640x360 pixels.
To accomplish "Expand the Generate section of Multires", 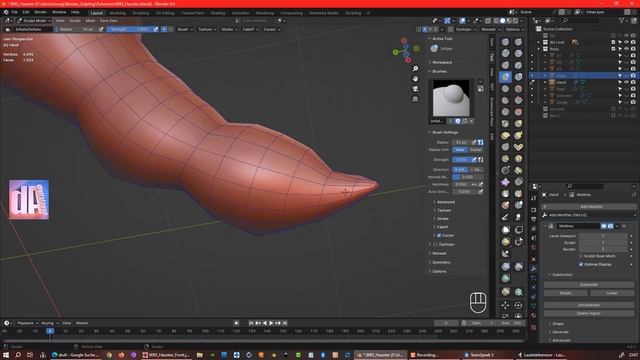I will (x=560, y=332).
